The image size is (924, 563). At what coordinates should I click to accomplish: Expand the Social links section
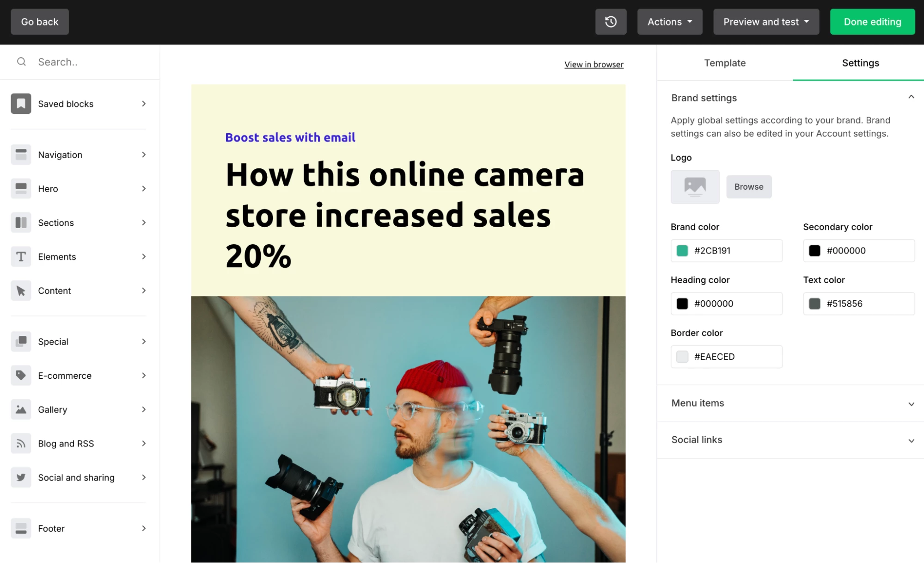tap(790, 439)
